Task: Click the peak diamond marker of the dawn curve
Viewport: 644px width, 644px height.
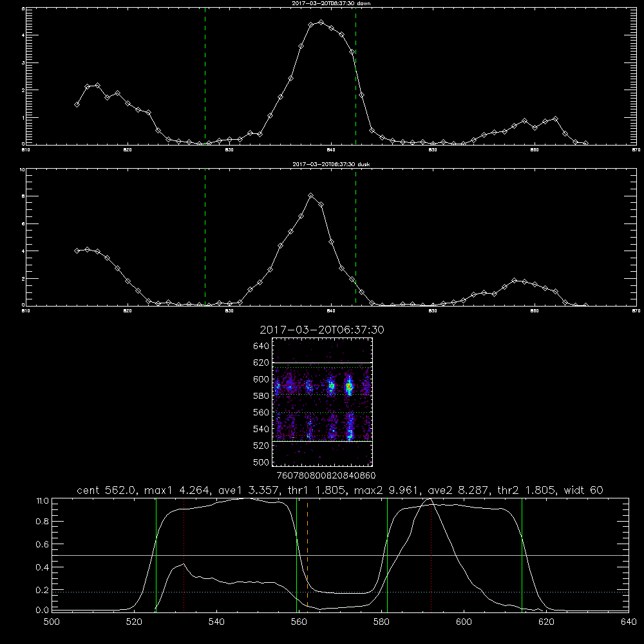Action: point(321,22)
